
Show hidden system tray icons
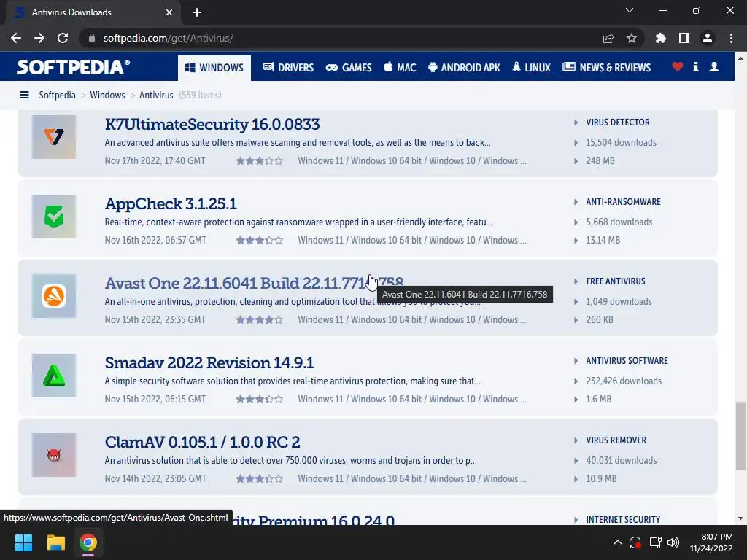coord(617,542)
